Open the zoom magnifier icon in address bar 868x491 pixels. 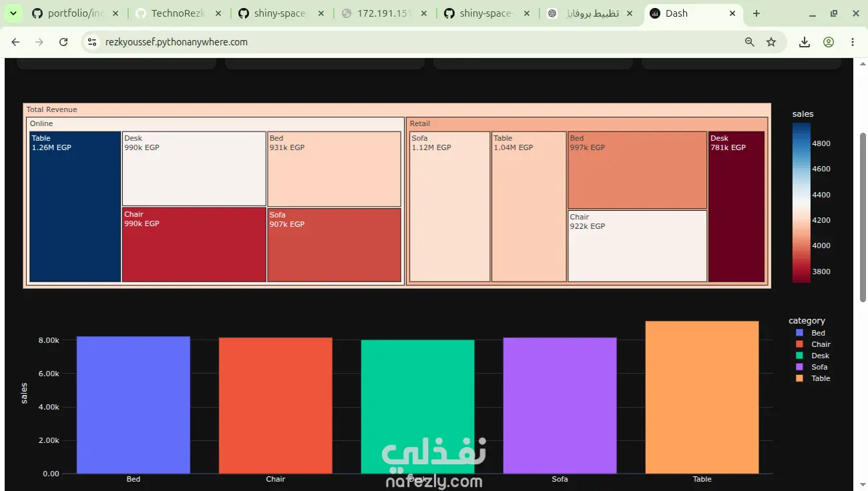[x=750, y=42]
